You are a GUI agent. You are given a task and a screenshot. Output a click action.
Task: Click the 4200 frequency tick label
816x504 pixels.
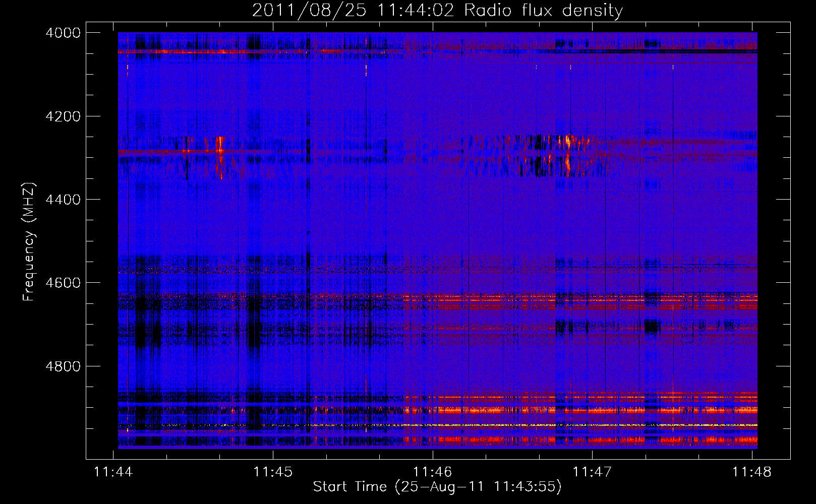(x=63, y=116)
